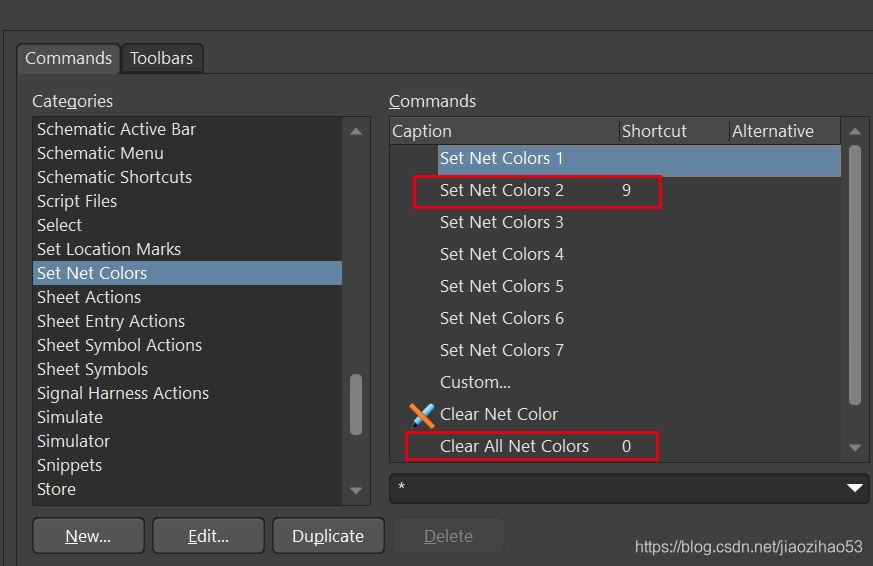Select Set Net Colors 2 command
Viewport: 873px width, 566px height.
coord(502,190)
